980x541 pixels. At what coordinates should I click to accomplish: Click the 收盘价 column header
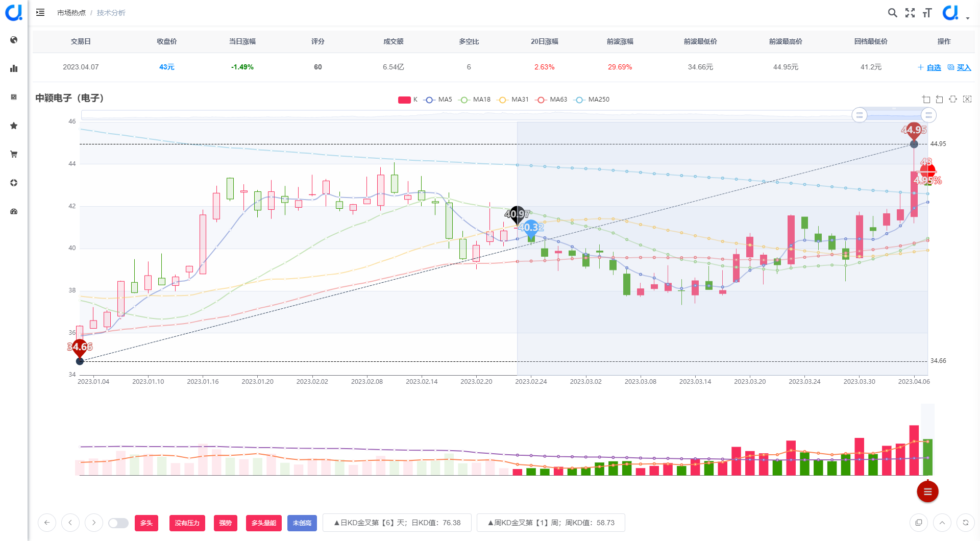point(167,41)
